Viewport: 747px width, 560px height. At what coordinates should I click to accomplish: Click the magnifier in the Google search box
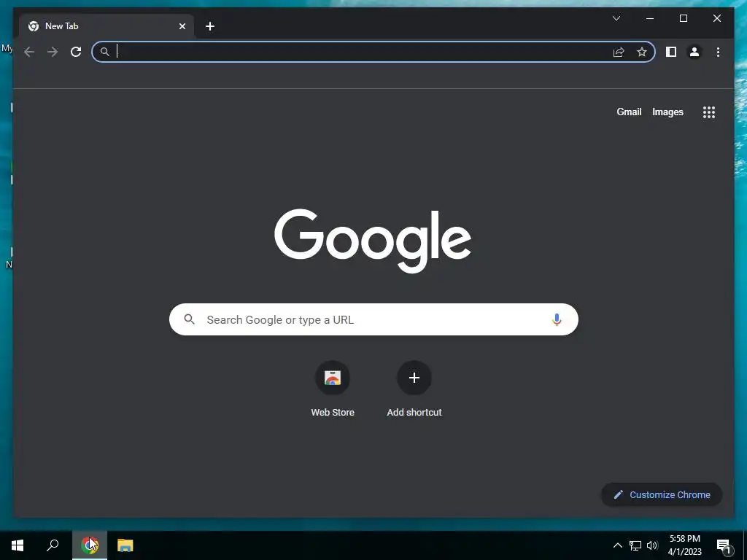tap(189, 319)
